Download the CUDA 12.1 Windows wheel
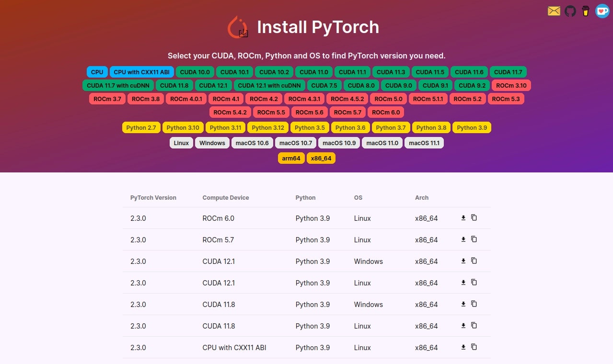This screenshot has width=613, height=364. (463, 261)
